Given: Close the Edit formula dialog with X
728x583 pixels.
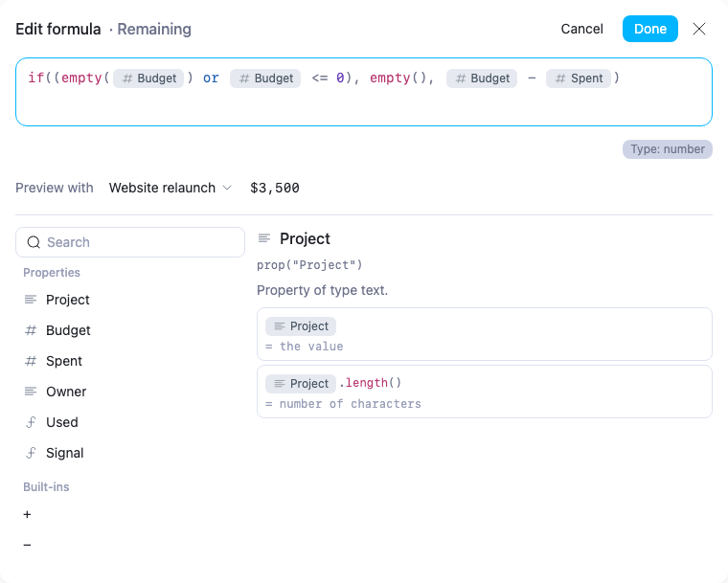Looking at the screenshot, I should pos(699,29).
